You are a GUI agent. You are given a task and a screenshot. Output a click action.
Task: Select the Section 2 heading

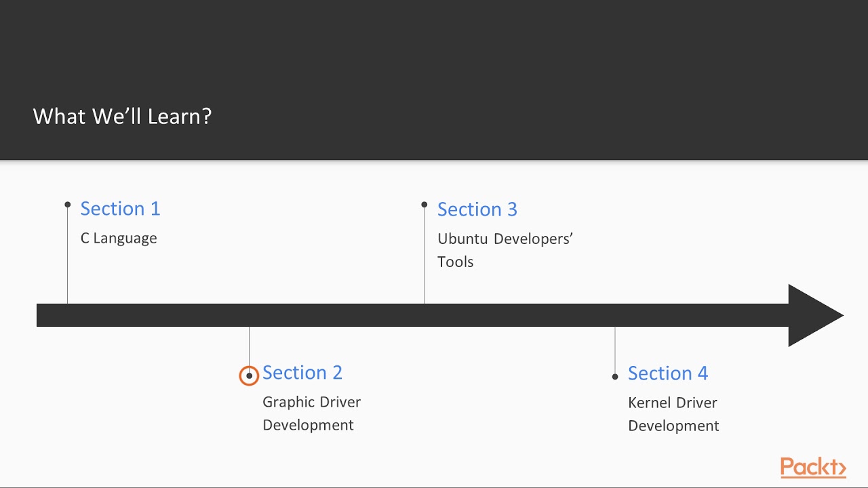coord(302,372)
